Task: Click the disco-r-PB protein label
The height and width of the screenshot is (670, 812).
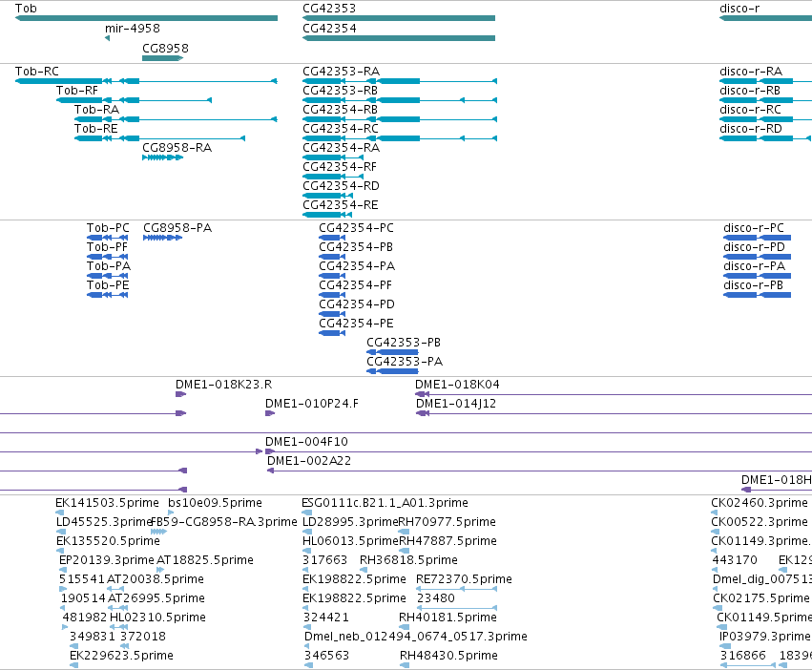Action: coord(754,286)
